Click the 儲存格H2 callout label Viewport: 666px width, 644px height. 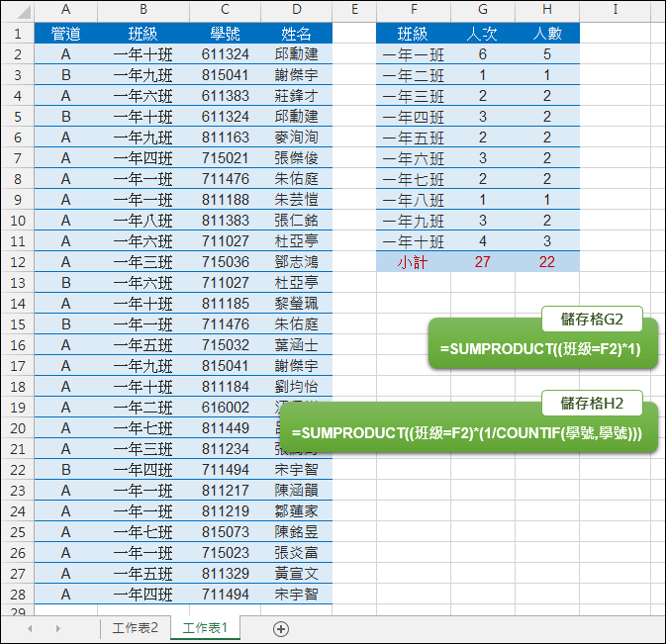(x=592, y=403)
